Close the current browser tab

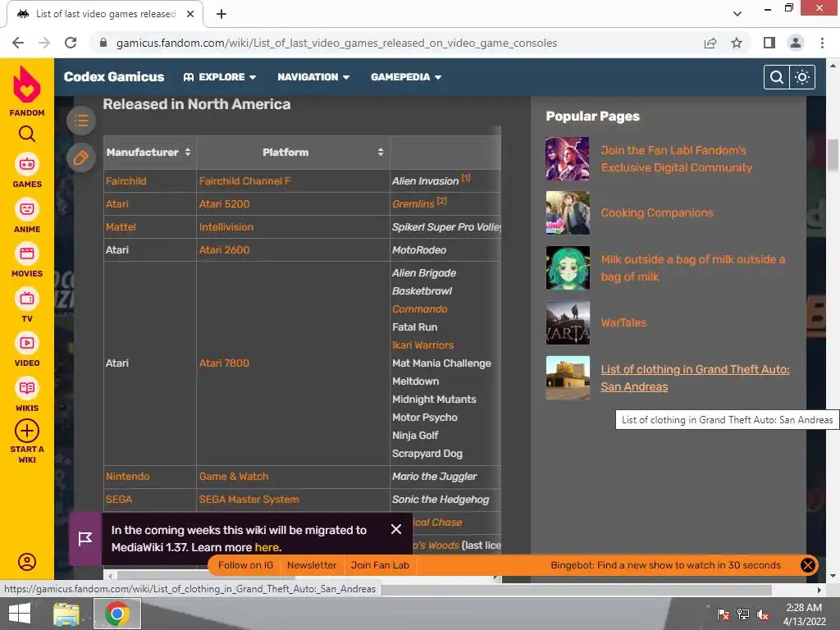(190, 14)
